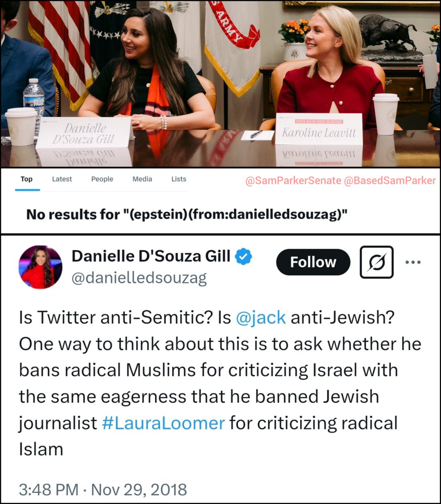441x504 pixels.
Task: Click the Danielle D'Souza Gill name placard
Action: pos(83,132)
